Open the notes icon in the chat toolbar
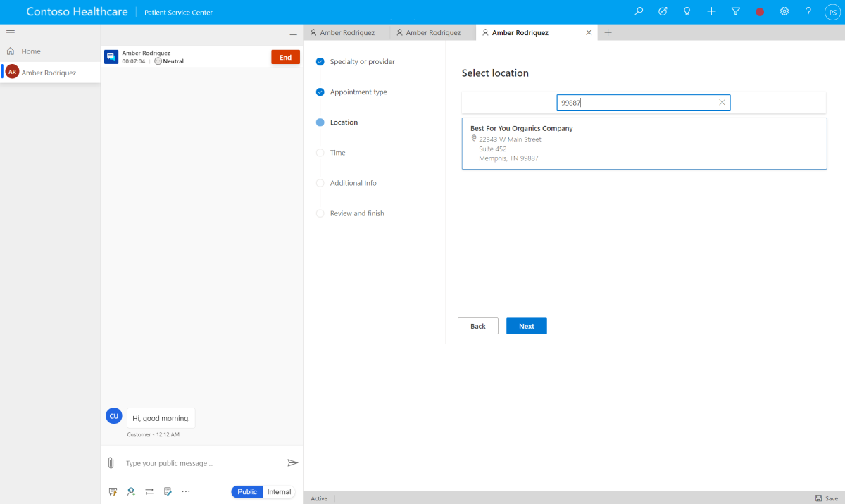 point(168,491)
